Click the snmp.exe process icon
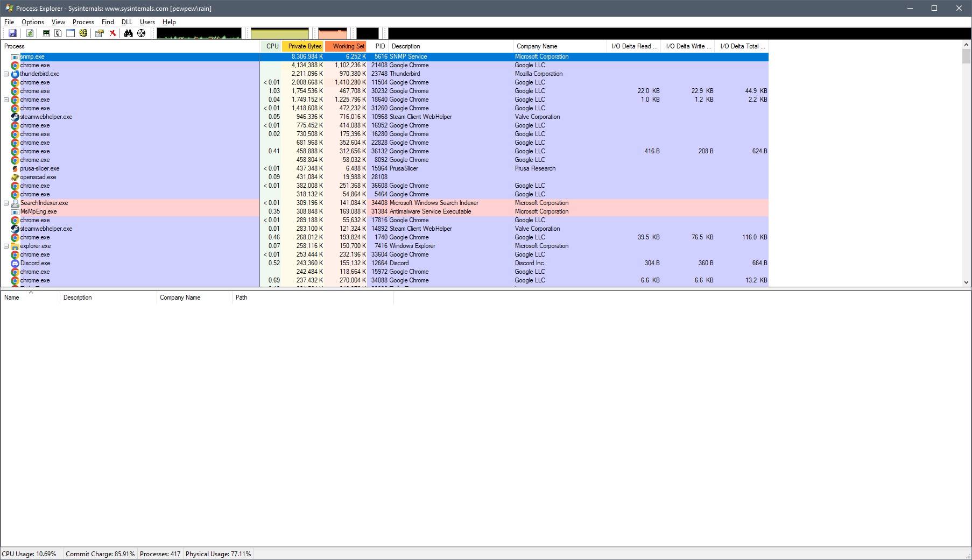 [15, 56]
